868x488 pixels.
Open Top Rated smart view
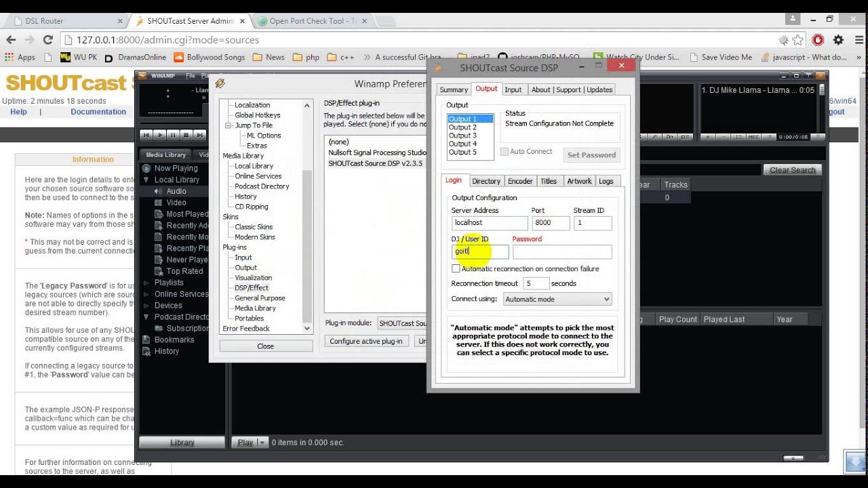pos(184,271)
